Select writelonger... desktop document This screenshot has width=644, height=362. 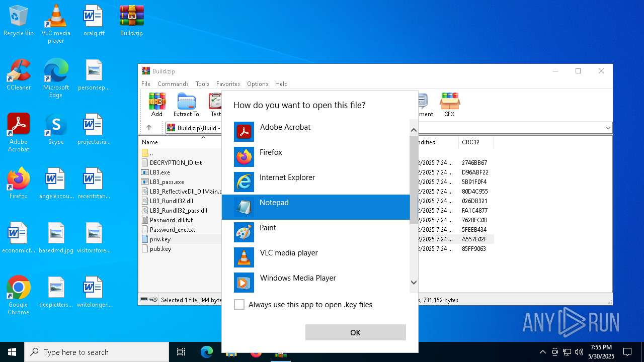(x=94, y=293)
